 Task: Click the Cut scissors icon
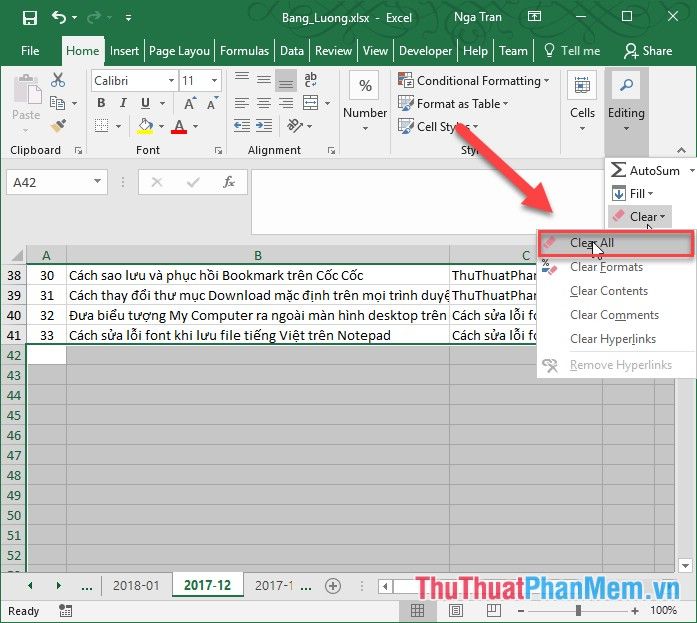click(57, 81)
